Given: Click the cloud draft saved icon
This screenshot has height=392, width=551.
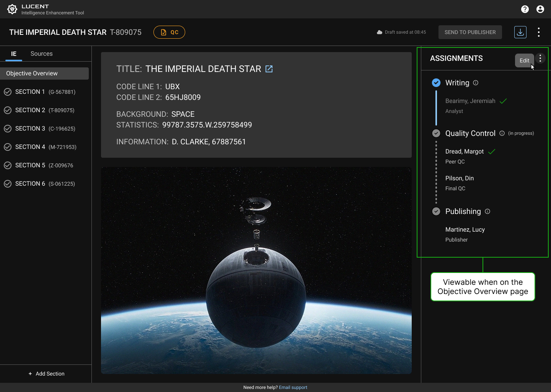Looking at the screenshot, I should pyautogui.click(x=380, y=32).
